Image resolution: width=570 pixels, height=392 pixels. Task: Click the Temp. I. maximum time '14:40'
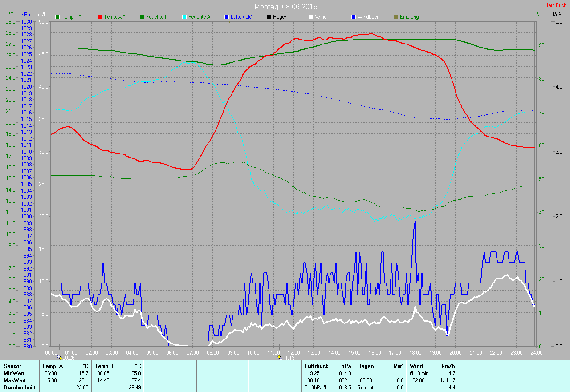[103, 380]
